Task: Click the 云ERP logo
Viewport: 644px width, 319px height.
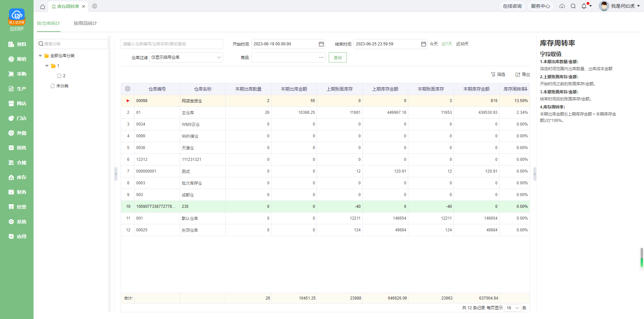Action: click(17, 20)
